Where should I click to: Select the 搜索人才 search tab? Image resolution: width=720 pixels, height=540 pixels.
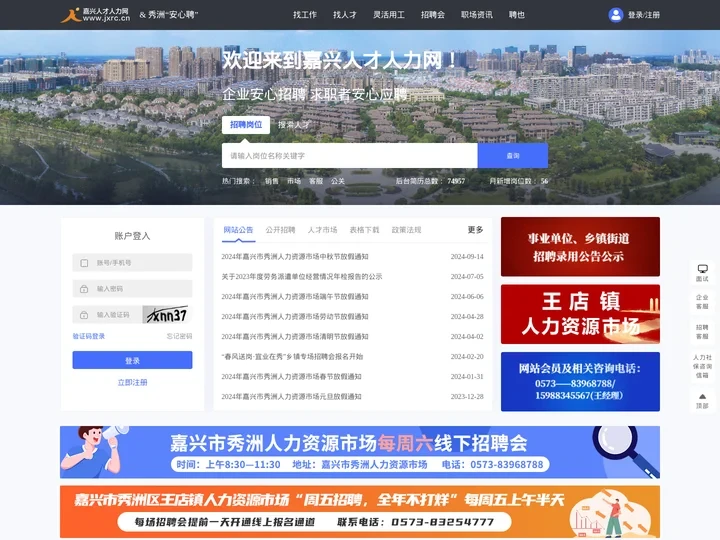[294, 124]
